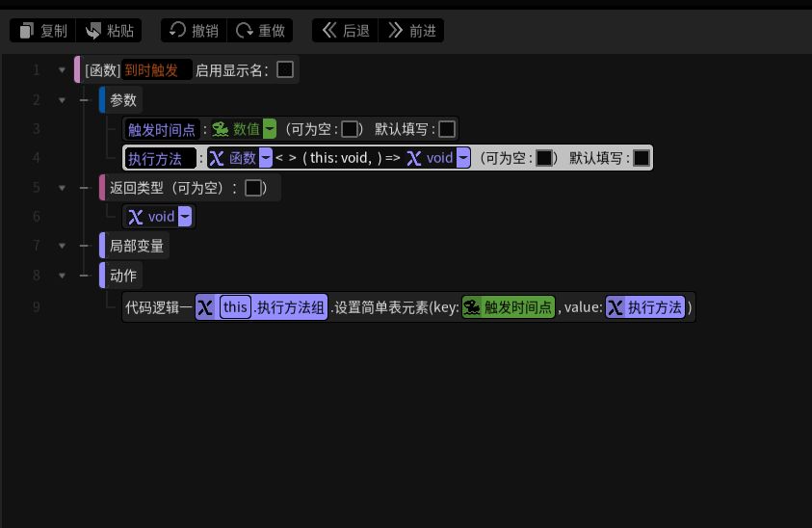Click the 撤销 undo arrow icon
Viewport: 812px width, 528px height.
click(177, 30)
